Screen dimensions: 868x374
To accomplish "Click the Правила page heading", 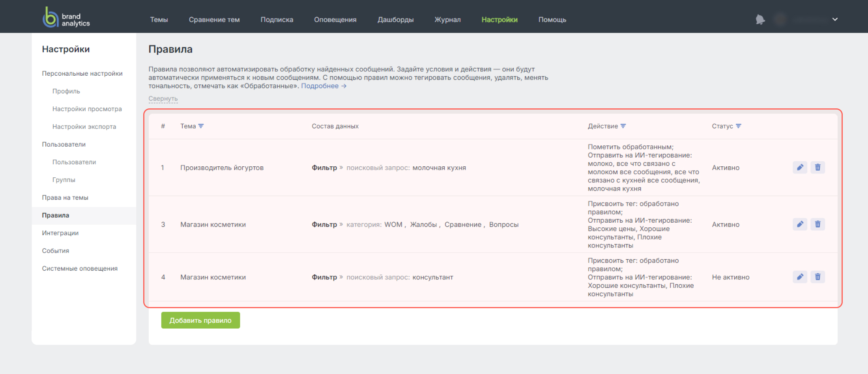I will click(x=170, y=49).
